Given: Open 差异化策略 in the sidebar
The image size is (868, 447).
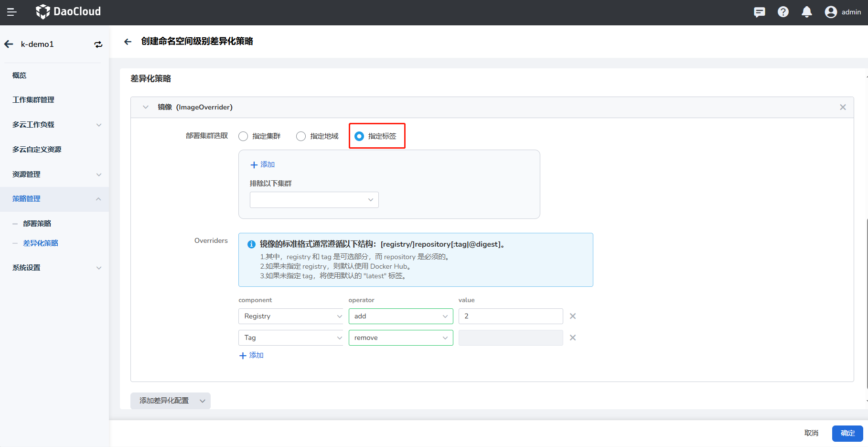Looking at the screenshot, I should click(41, 243).
